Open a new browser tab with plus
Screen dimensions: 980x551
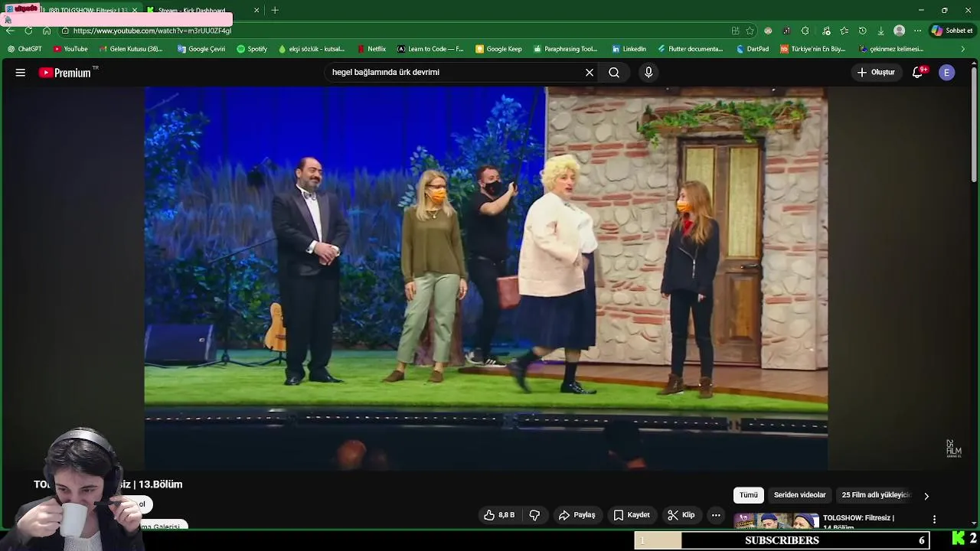[275, 10]
